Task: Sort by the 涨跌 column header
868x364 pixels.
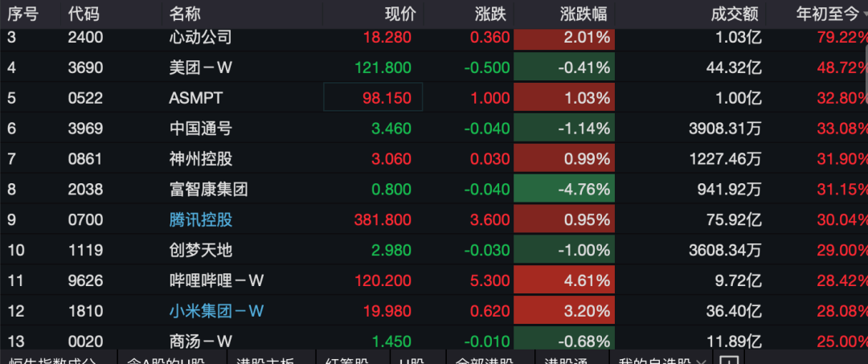Action: tap(490, 14)
